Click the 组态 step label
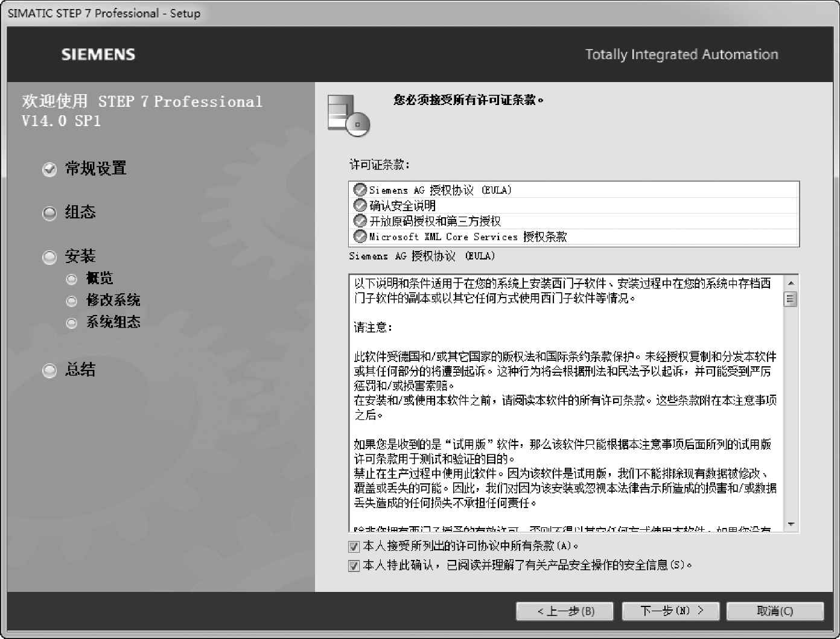Image resolution: width=840 pixels, height=639 pixels. pyautogui.click(x=80, y=212)
